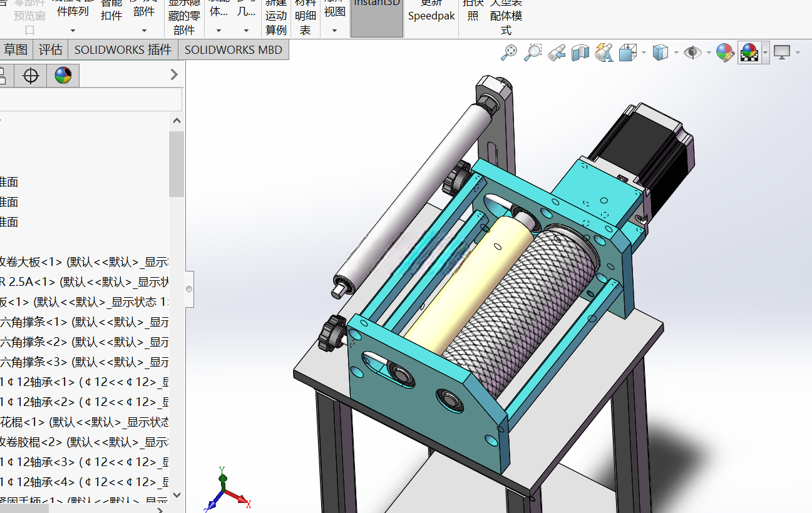The image size is (812, 513).
Task: Open Dynamic Annotation Views icon
Action: [604, 53]
